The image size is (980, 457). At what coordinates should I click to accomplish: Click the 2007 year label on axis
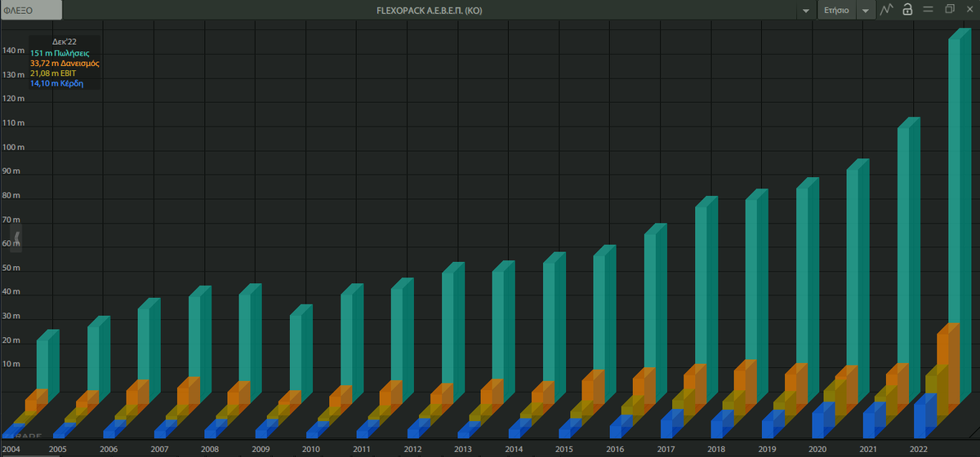coord(159,449)
